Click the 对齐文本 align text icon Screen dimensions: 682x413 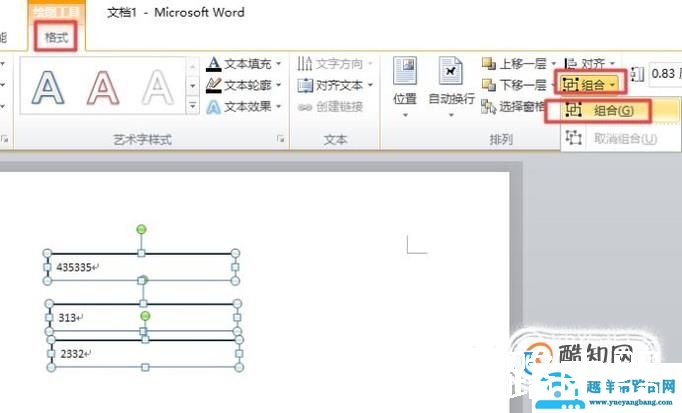(x=305, y=85)
